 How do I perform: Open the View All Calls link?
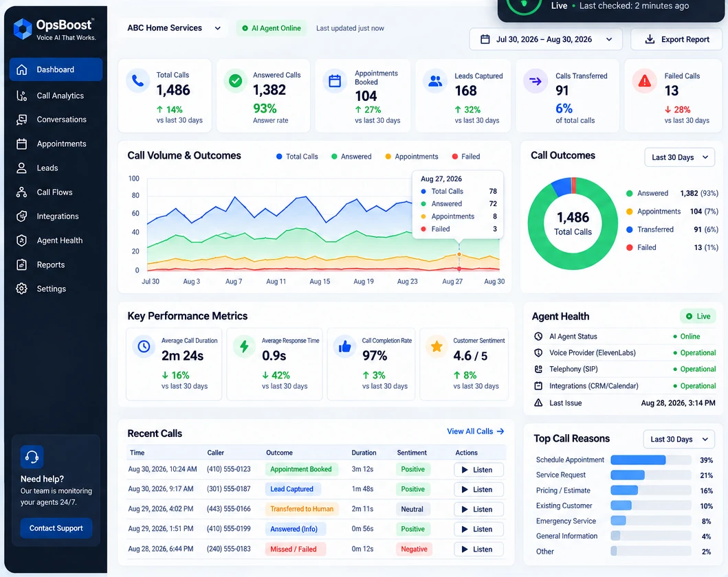click(x=476, y=431)
